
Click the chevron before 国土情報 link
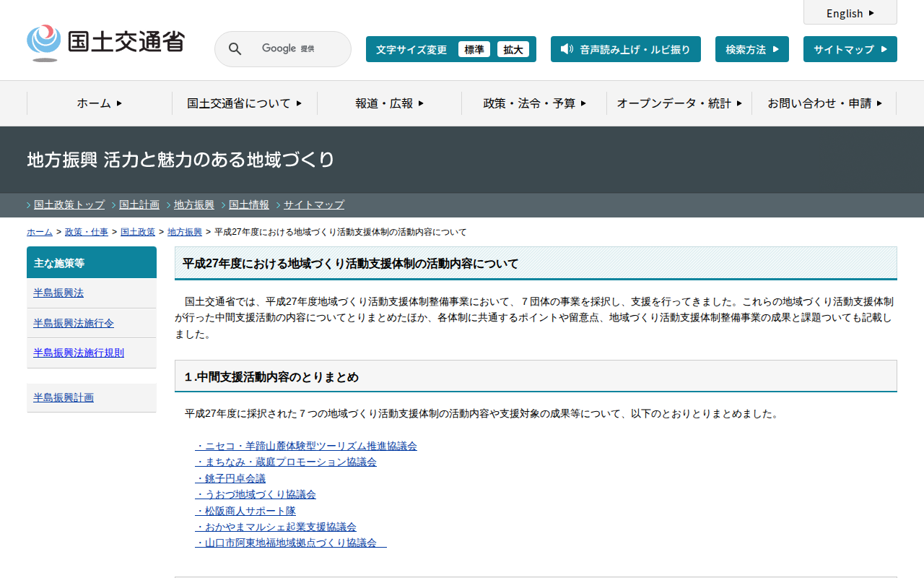pos(224,205)
